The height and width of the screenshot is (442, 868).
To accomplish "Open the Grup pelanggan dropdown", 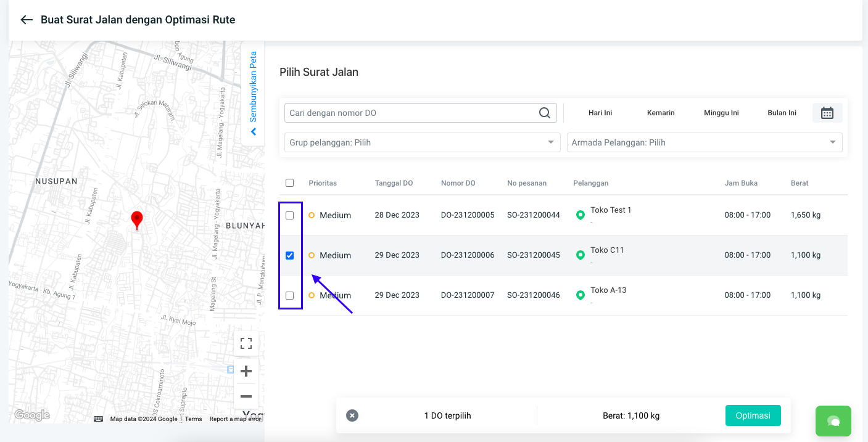I will (x=422, y=142).
